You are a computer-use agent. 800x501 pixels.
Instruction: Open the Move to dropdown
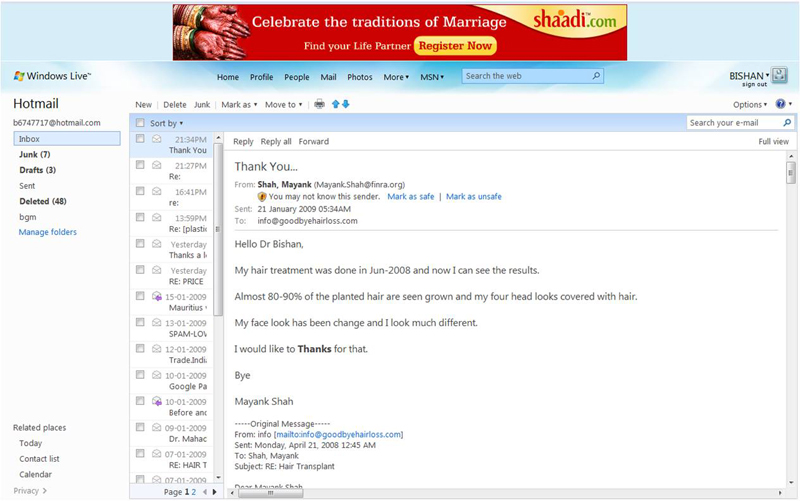click(x=283, y=104)
